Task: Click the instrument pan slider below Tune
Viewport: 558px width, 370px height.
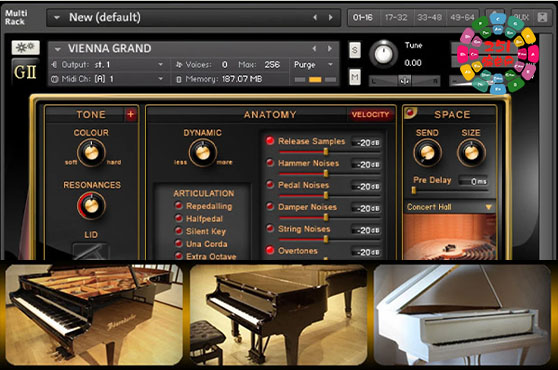Action: 405,81
